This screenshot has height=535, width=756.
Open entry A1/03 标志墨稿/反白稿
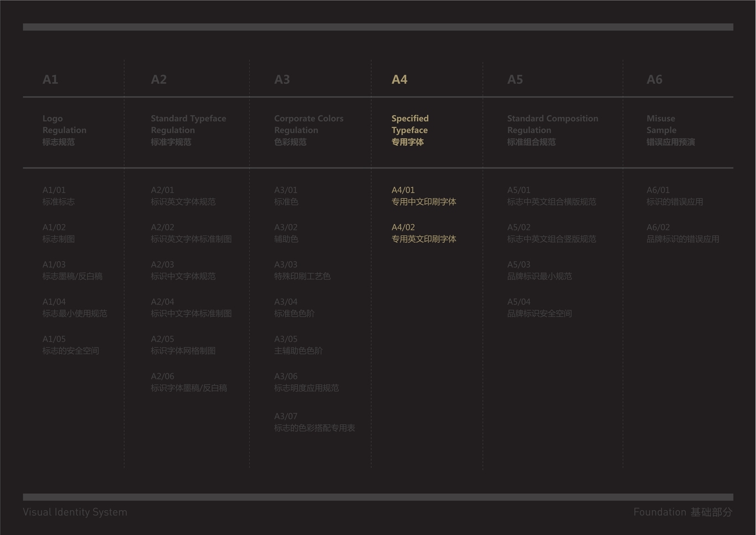73,270
